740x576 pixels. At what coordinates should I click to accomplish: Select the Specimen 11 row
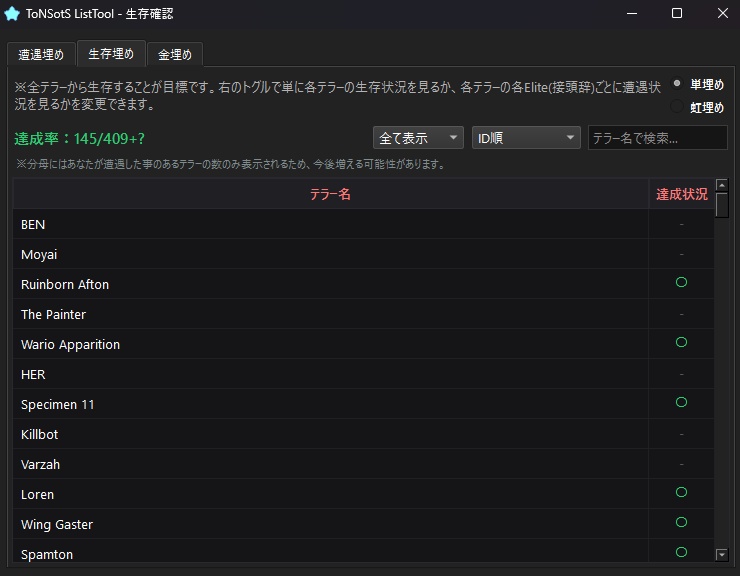[363, 404]
